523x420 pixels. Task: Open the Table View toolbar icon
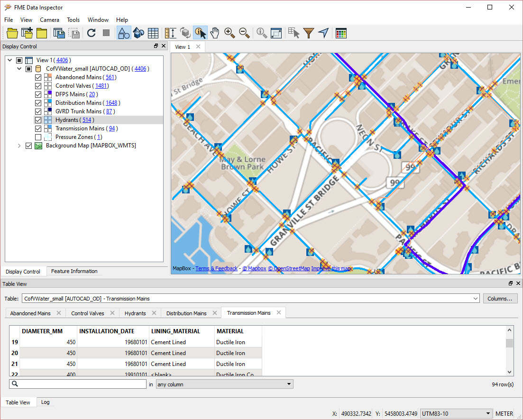[x=153, y=33]
